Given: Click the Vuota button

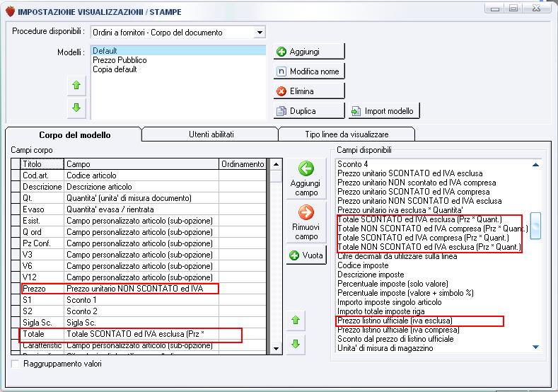Looking at the screenshot, I should pyautogui.click(x=306, y=255).
